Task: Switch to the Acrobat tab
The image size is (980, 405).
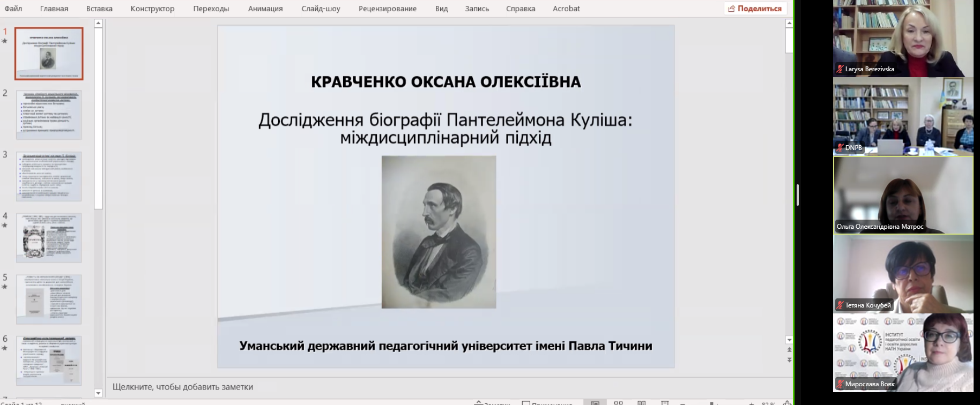Action: click(x=566, y=9)
